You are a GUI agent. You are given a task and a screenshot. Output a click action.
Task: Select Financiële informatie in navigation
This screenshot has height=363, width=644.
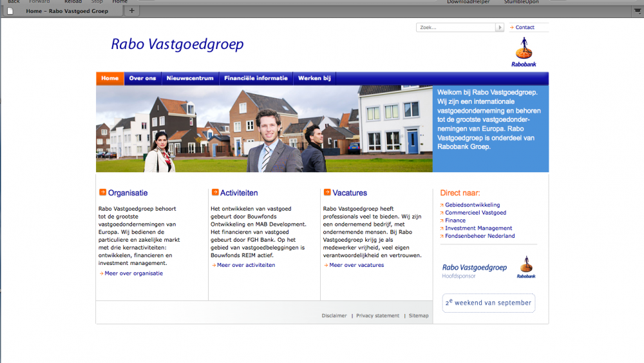pyautogui.click(x=256, y=78)
